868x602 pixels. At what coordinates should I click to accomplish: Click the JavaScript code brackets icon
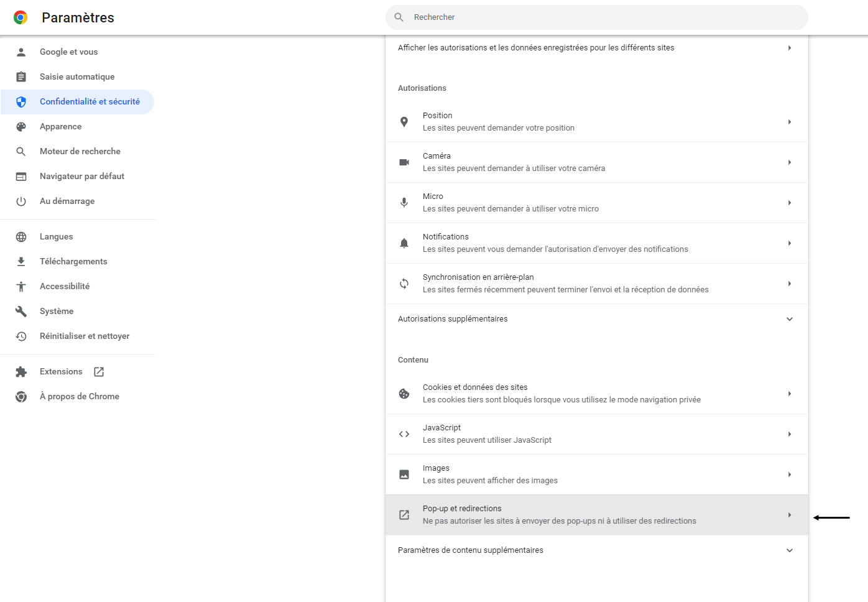404,433
